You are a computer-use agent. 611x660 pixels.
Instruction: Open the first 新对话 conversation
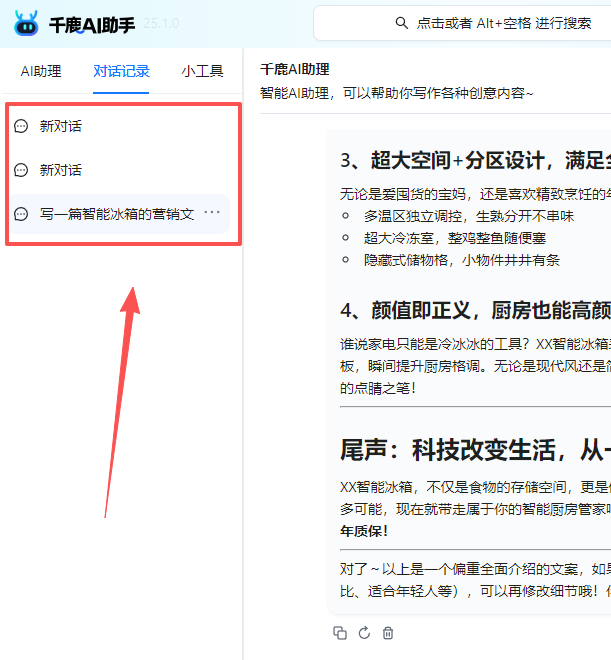pos(61,127)
